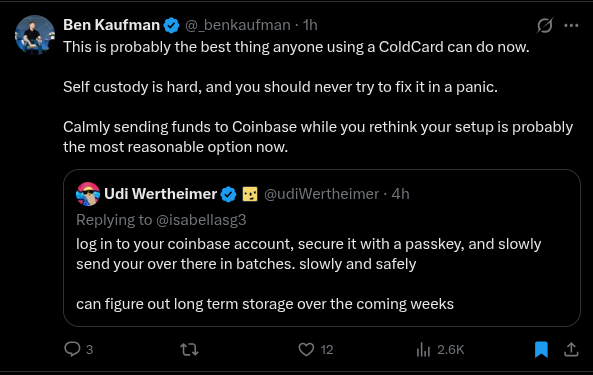Click Ben Kaufman's verified badge
The height and width of the screenshot is (375, 593).
(171, 25)
